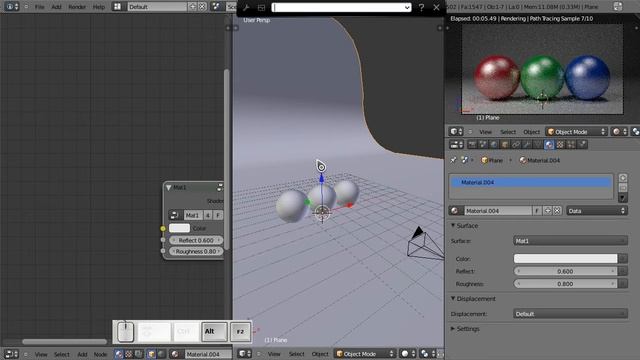Viewport: 640px width, 360px height.
Task: Click the Mat1 group name field
Action: pyautogui.click(x=193, y=215)
